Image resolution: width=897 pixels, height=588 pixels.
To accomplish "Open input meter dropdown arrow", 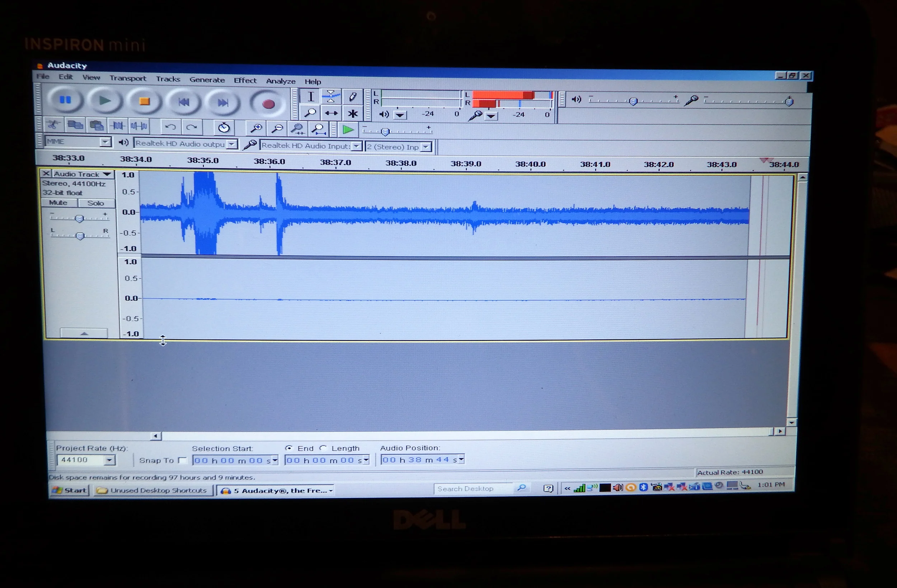I will coord(491,116).
